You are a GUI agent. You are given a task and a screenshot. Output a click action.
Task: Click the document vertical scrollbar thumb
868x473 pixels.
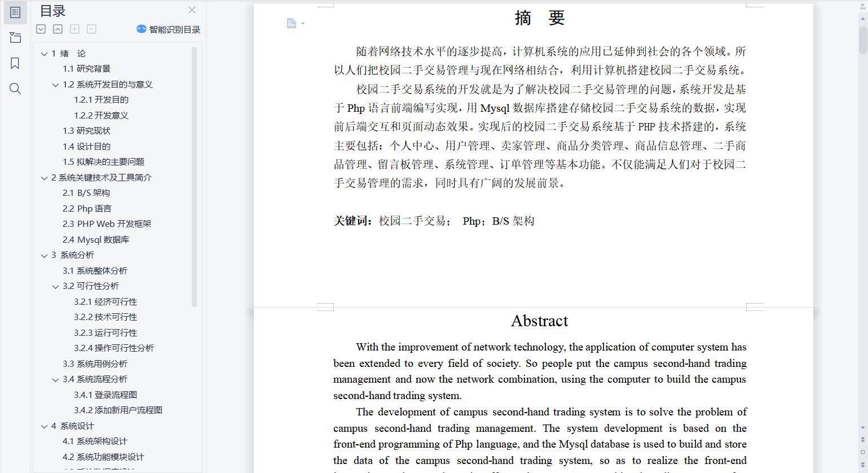click(863, 40)
